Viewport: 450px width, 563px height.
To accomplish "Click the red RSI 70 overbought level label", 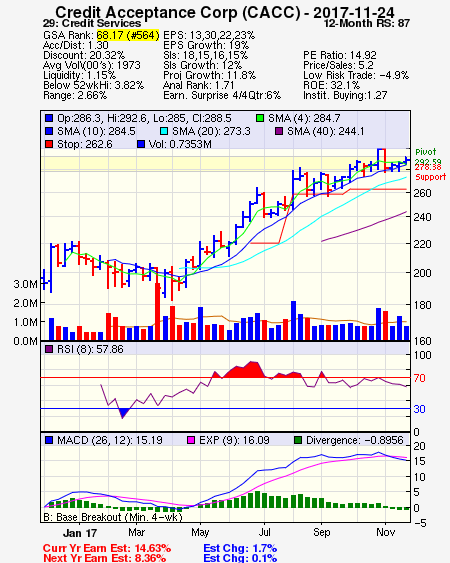I will (x=419, y=378).
